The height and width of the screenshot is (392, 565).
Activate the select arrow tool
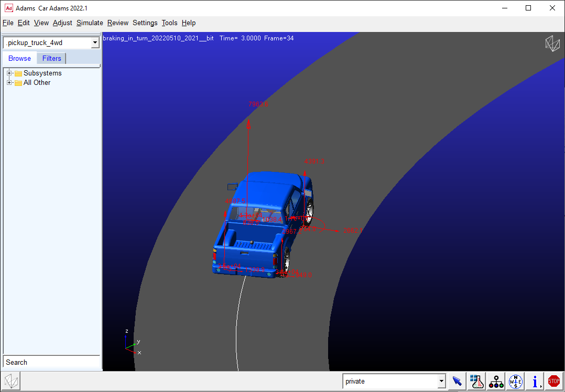457,381
